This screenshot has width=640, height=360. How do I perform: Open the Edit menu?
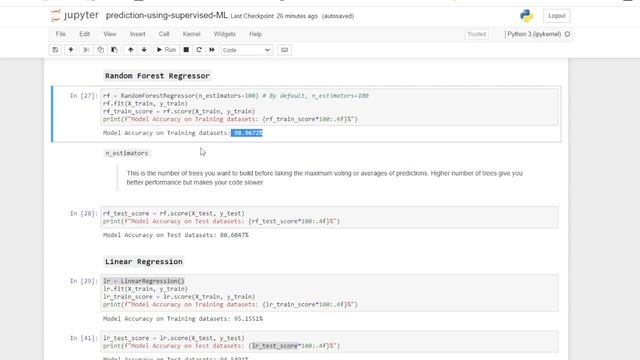point(84,34)
